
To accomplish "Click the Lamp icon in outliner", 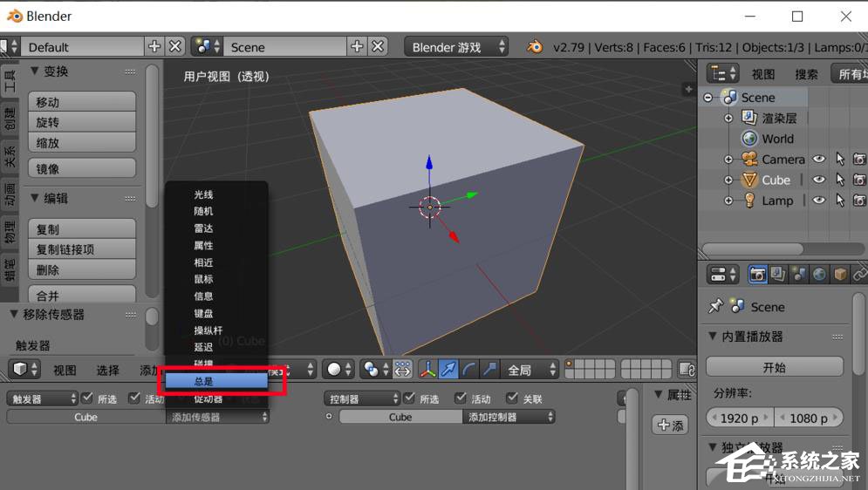I will pyautogui.click(x=749, y=201).
